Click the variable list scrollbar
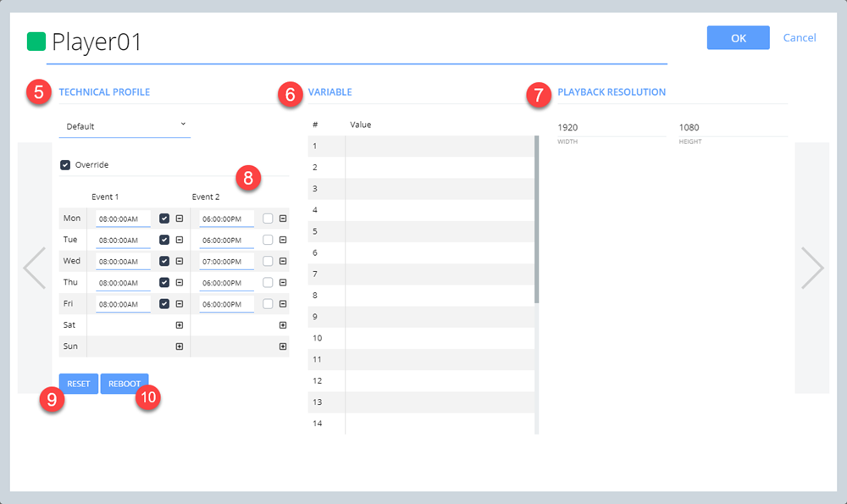Screen dimensions: 847x504 tap(537, 220)
